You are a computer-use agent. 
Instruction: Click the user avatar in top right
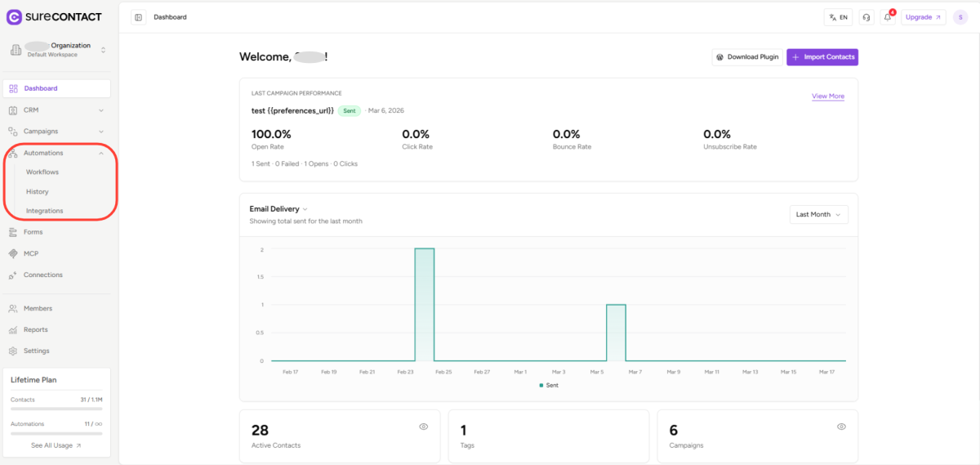click(x=960, y=17)
